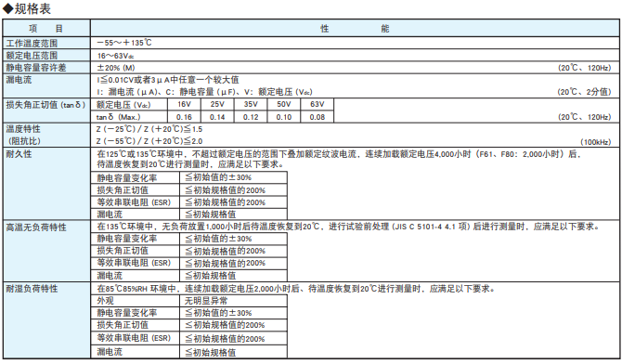The width and height of the screenshot is (622, 364).
Task: Click the '规格表' title heading
Action: tap(32, 8)
